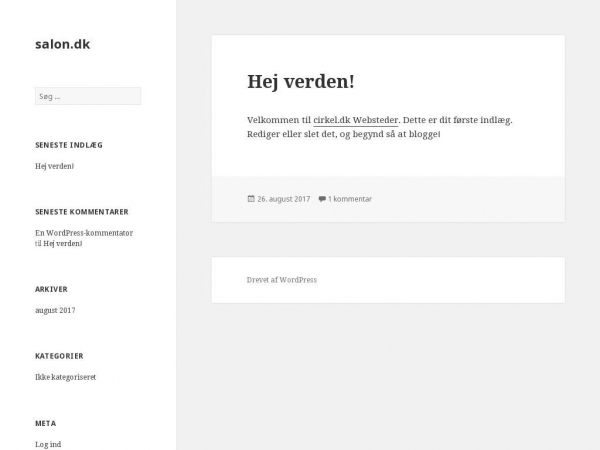
Task: Click the Seneste kommentarer widget heading
Action: point(82,212)
